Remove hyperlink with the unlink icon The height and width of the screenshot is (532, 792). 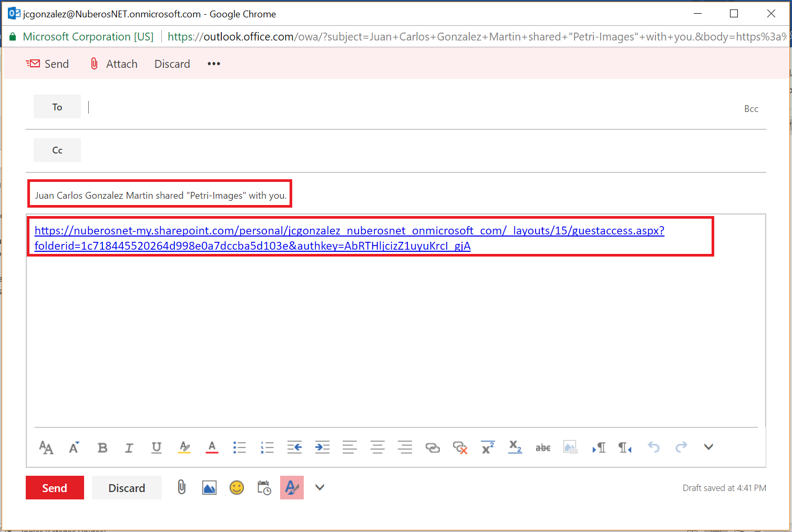(x=460, y=447)
